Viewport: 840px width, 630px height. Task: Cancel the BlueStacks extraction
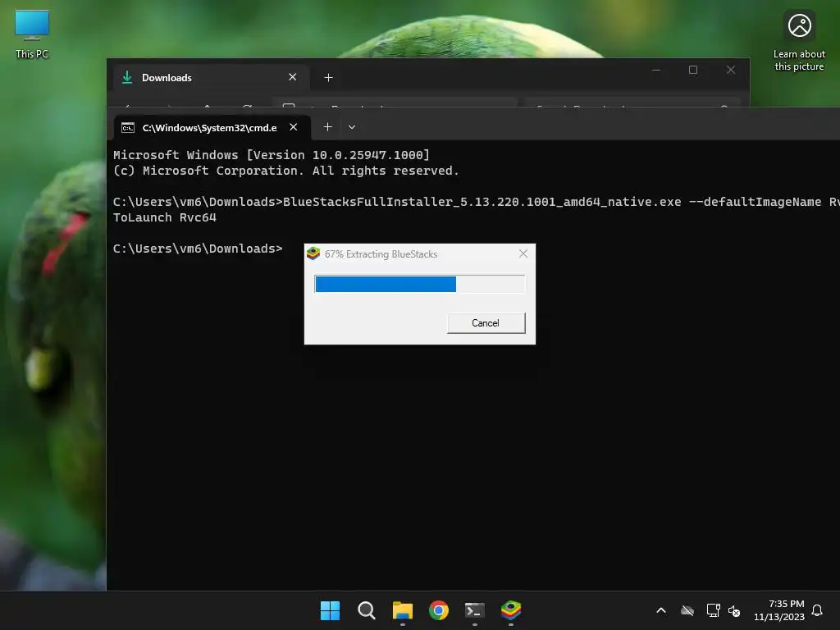point(486,323)
